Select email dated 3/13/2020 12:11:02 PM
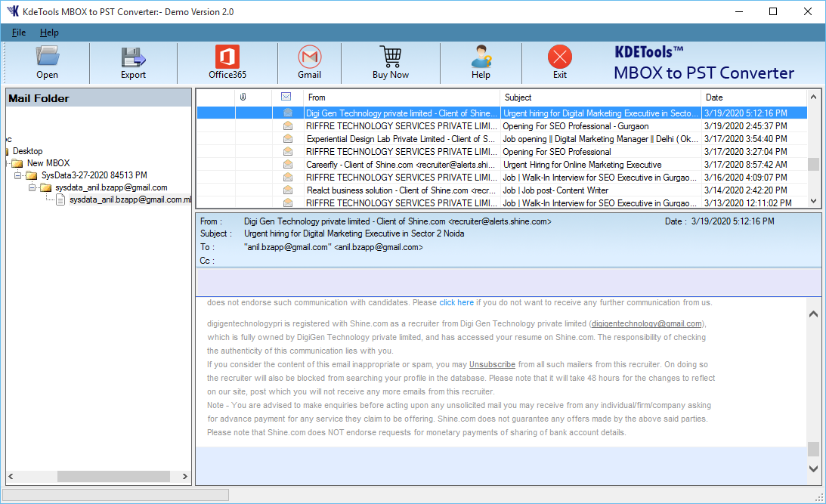 pos(502,203)
